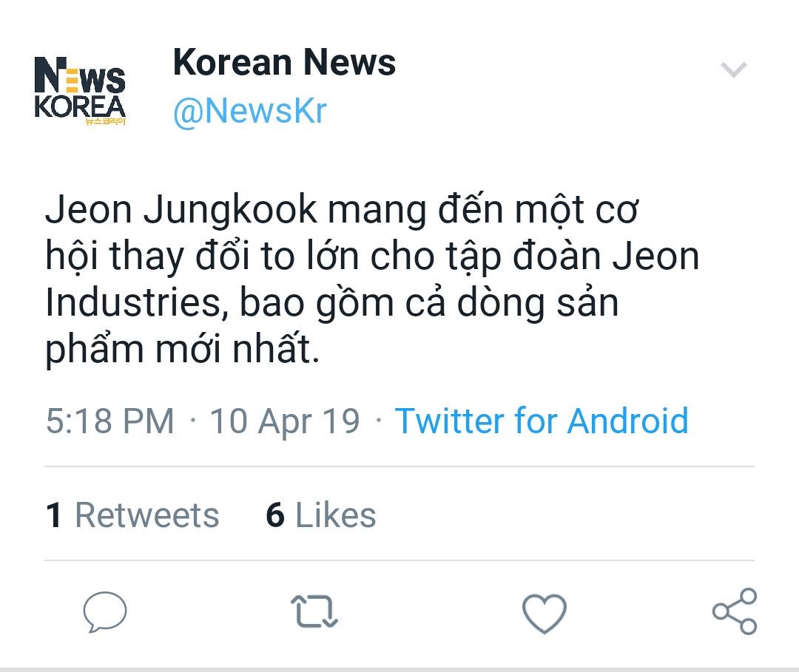Viewport: 799px width, 672px height.
Task: Click the 10 Apr 19 date
Action: tap(285, 421)
